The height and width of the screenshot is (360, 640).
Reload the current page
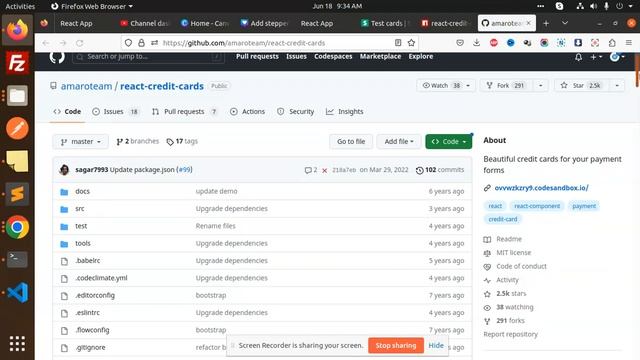[80, 43]
